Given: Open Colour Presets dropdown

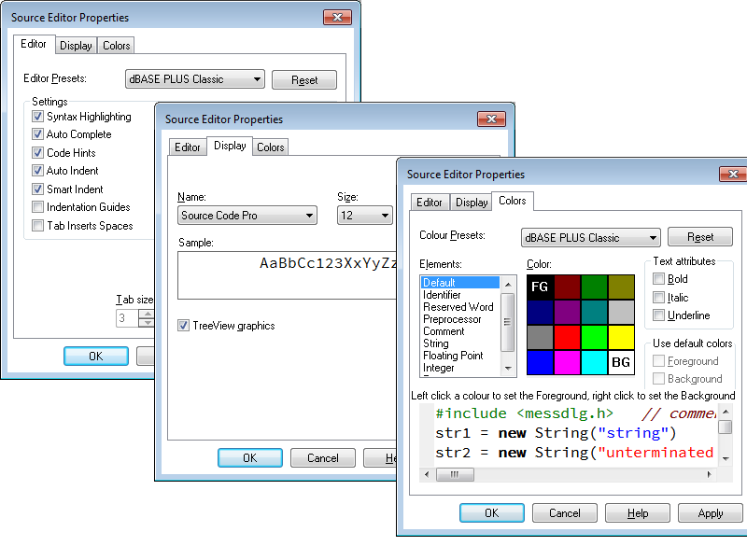Looking at the screenshot, I should (x=591, y=237).
